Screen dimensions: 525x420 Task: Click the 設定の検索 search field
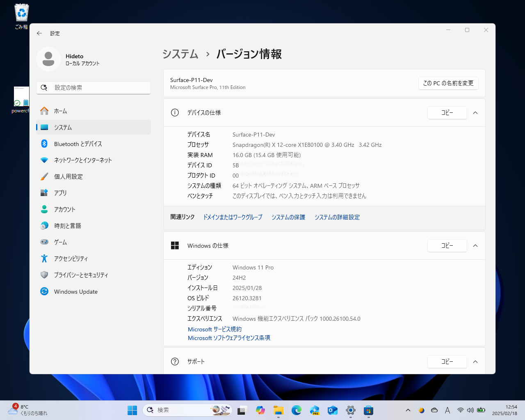pos(93,87)
